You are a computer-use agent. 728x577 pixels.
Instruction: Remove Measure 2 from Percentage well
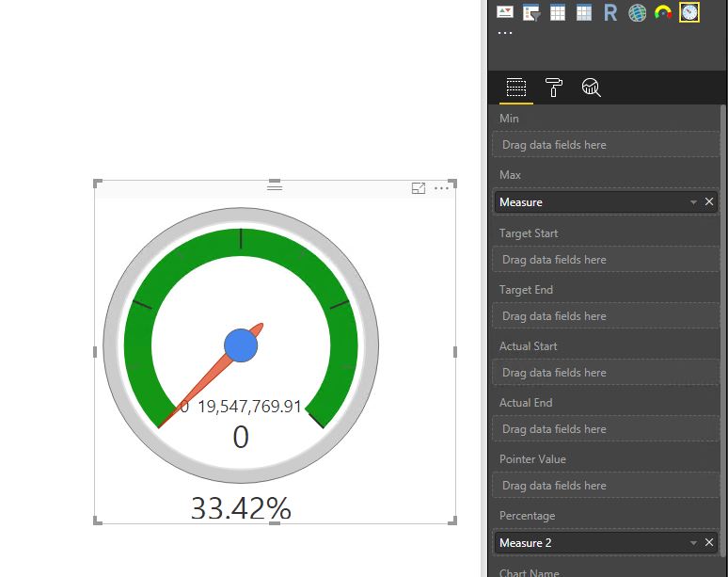(x=709, y=542)
